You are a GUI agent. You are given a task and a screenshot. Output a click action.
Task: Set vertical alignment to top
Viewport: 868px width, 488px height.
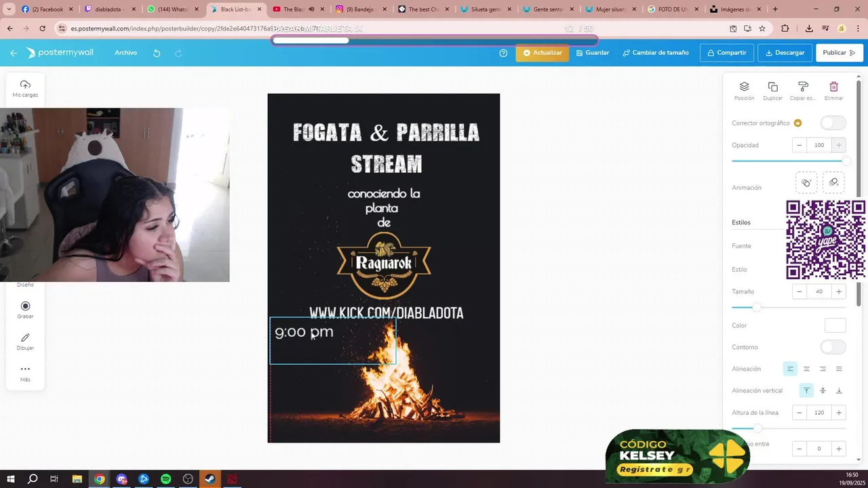click(x=806, y=390)
